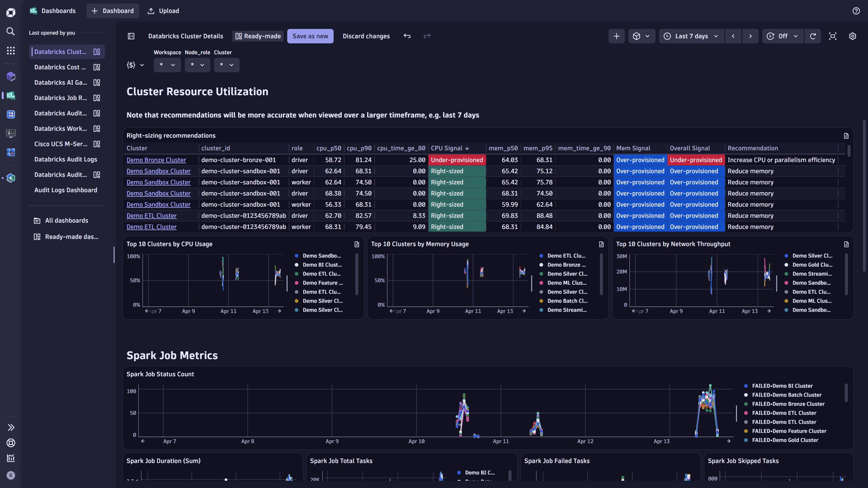This screenshot has height=488, width=868.
Task: Open the apps grid in the sidebar
Action: point(11,51)
